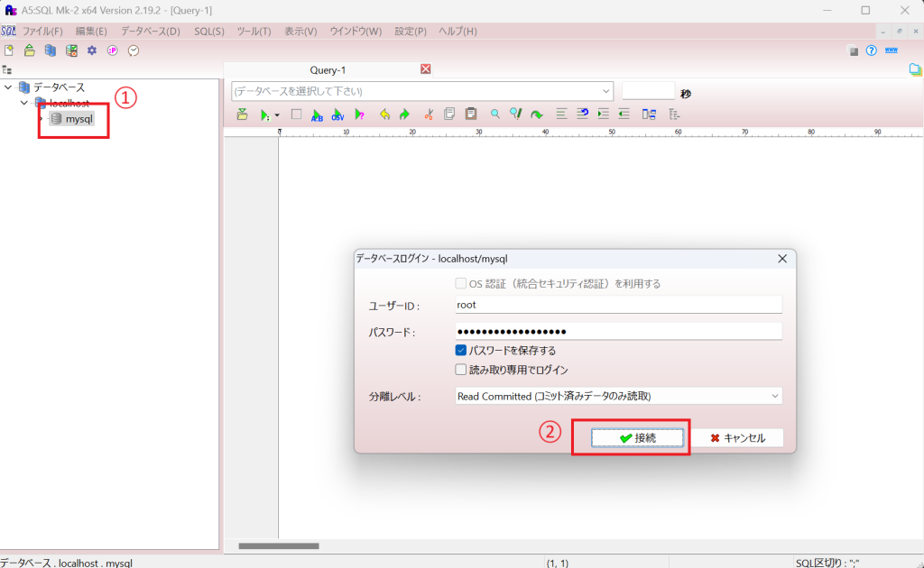Open the データベース(D) menu
924x568 pixels.
click(151, 31)
